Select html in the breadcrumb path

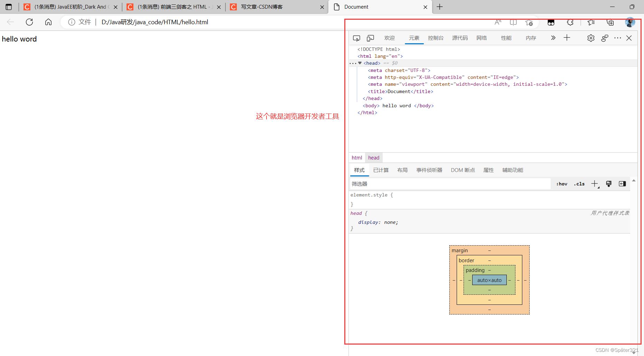(x=357, y=158)
